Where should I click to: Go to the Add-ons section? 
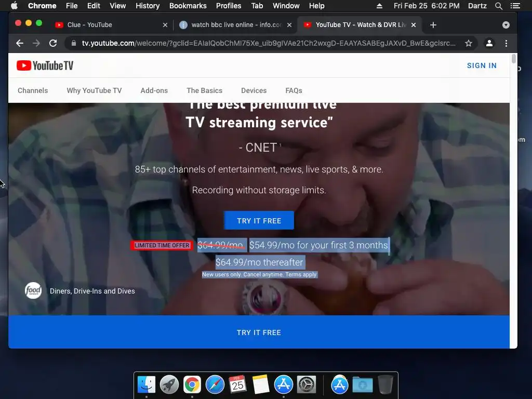pyautogui.click(x=154, y=90)
